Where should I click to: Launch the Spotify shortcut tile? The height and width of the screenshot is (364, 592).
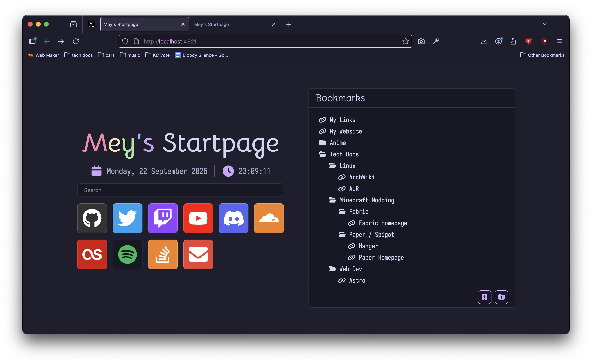click(x=127, y=254)
